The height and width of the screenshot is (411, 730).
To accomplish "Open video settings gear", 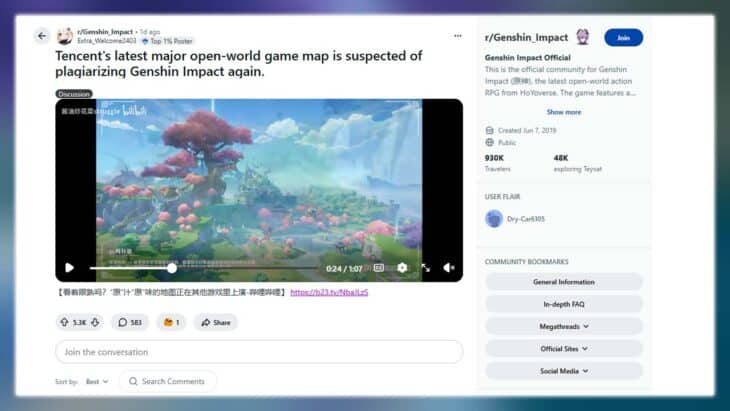I will (x=402, y=268).
